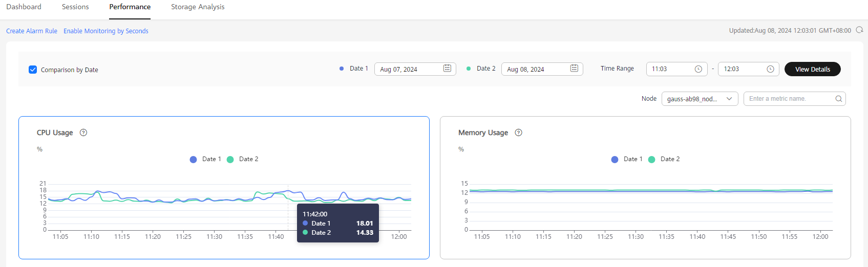Click the CPU Usage help question-mark icon
Viewport: 868px width, 267px height.
tap(83, 132)
